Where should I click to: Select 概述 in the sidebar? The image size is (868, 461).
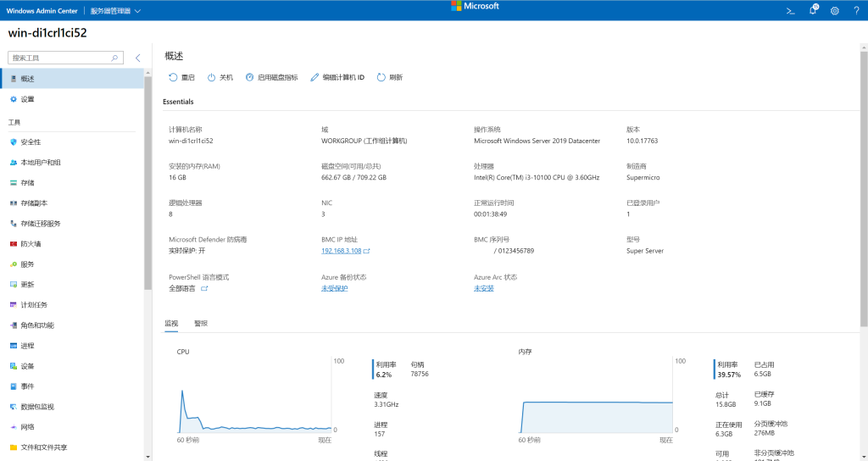click(x=72, y=79)
